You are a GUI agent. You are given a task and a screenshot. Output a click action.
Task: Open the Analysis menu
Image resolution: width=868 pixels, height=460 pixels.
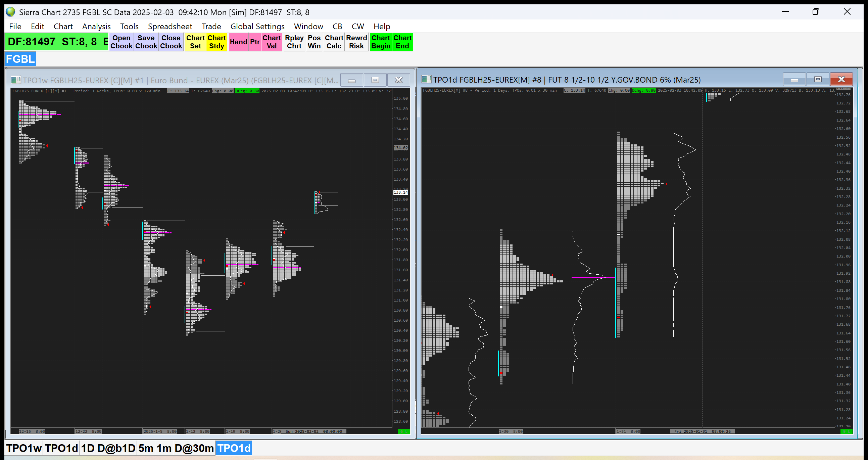(x=96, y=26)
